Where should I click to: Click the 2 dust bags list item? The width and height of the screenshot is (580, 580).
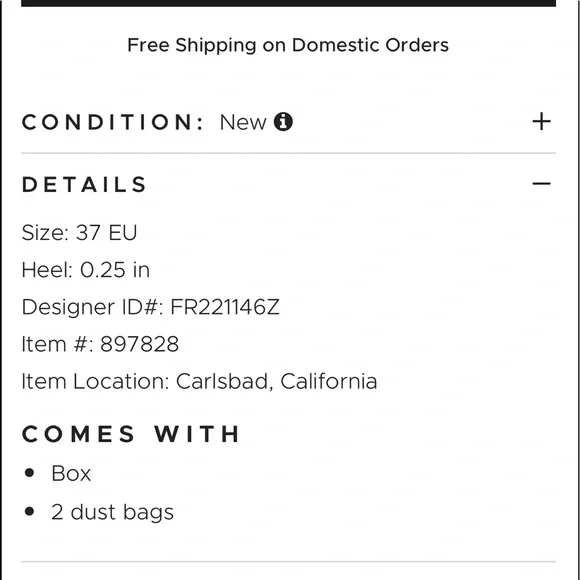(112, 512)
